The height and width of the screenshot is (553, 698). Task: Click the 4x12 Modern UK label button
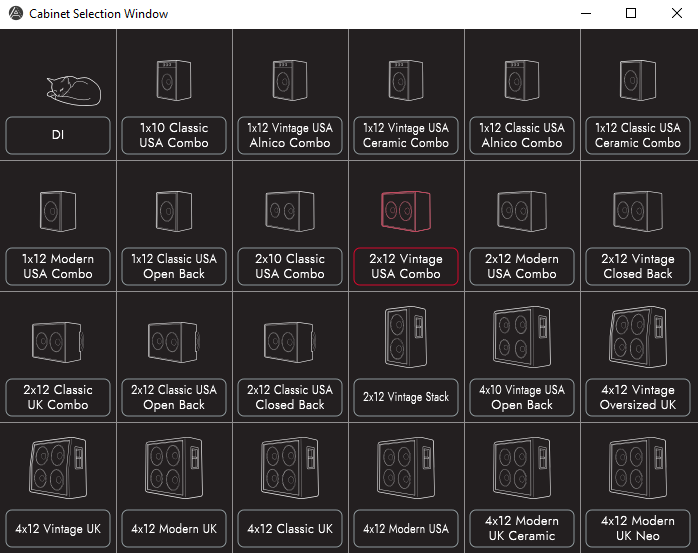click(174, 528)
